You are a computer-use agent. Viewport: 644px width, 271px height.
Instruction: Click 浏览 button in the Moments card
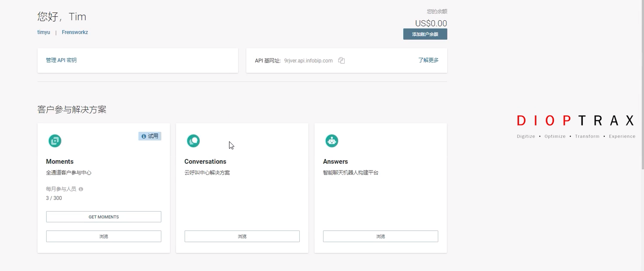104,236
